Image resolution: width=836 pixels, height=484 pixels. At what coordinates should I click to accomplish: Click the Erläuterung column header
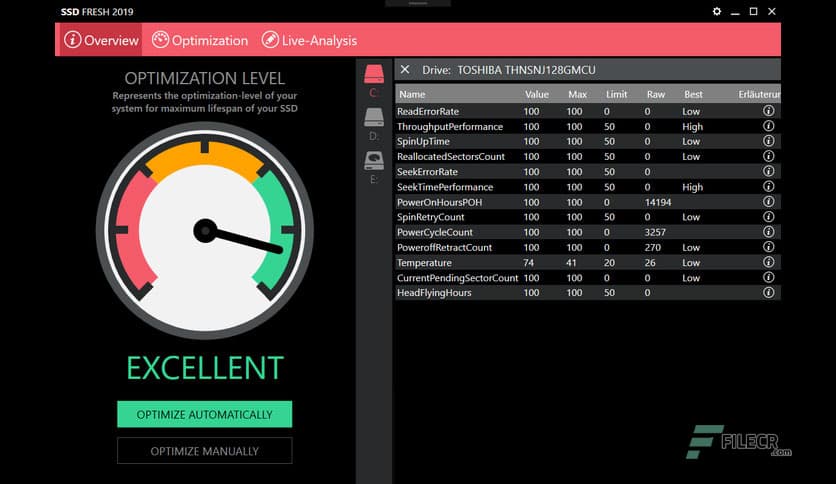coord(759,94)
